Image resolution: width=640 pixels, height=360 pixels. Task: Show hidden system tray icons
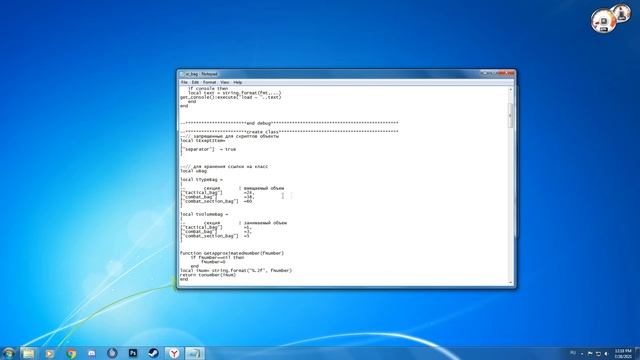pyautogui.click(x=582, y=353)
